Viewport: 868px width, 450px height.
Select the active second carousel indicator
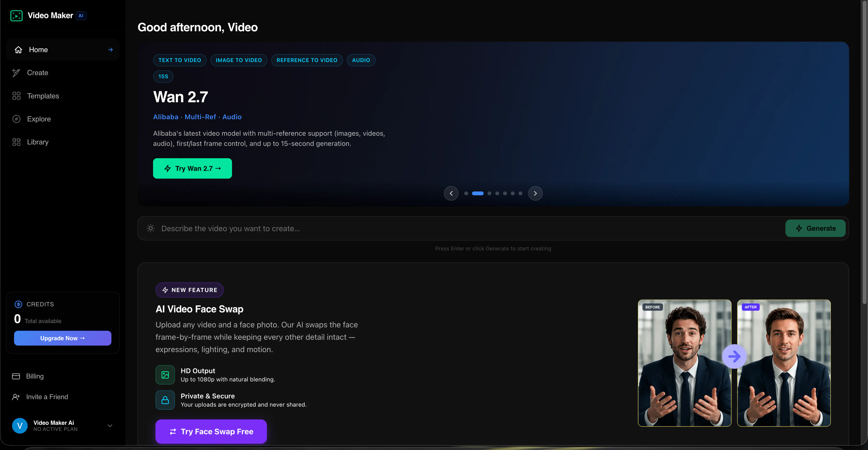pyautogui.click(x=477, y=193)
